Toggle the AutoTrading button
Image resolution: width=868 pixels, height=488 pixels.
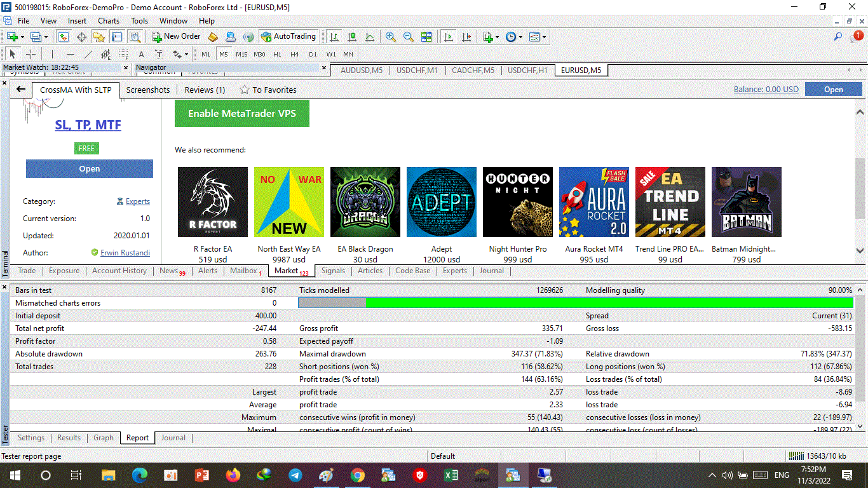pos(288,37)
